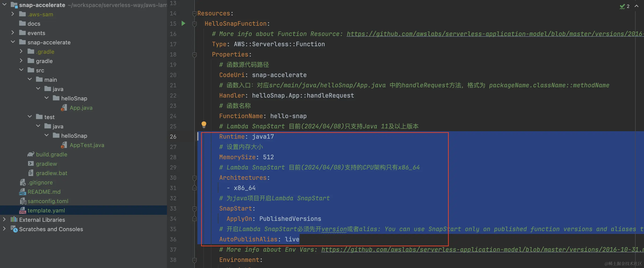Open the App.java file
Screen dimensions: 644x268
tap(81, 108)
